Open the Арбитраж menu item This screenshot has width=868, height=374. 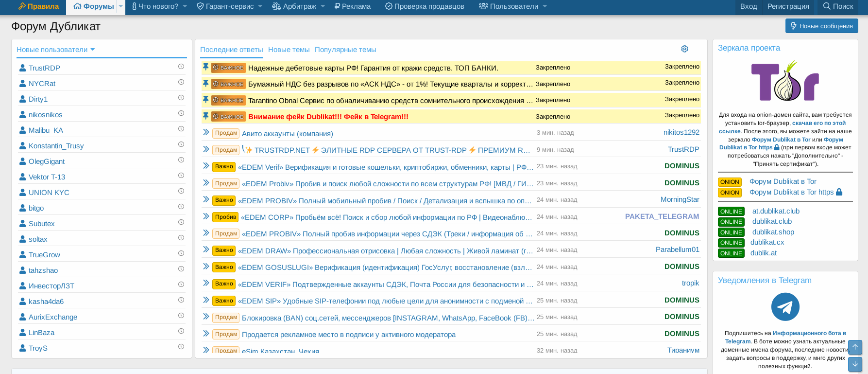tap(294, 6)
